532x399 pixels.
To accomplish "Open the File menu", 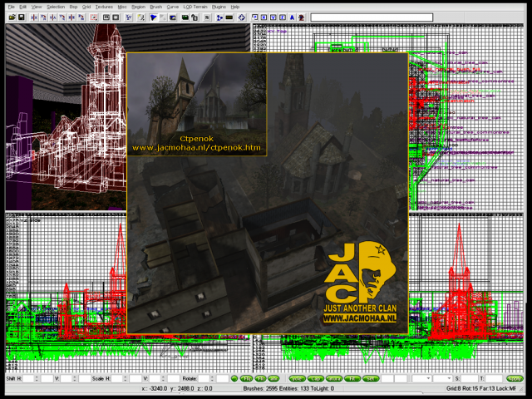I will coord(11,7).
